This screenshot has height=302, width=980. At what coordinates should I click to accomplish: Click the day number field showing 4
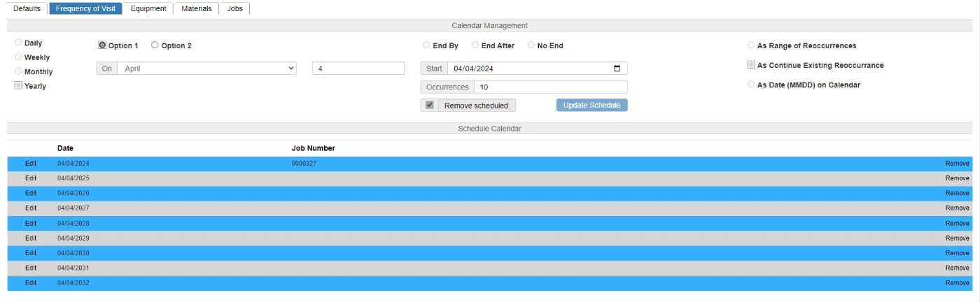[x=358, y=69]
